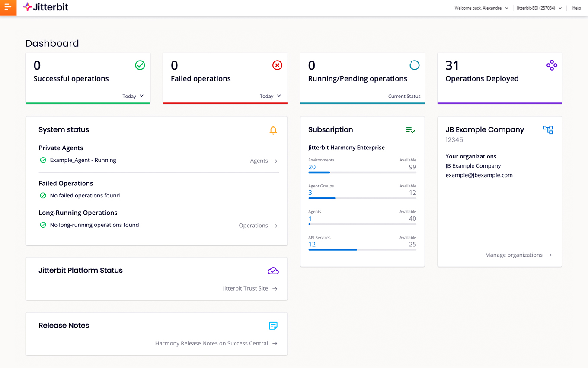
Task: Open the Today dropdown on Successful operations
Action: [133, 96]
